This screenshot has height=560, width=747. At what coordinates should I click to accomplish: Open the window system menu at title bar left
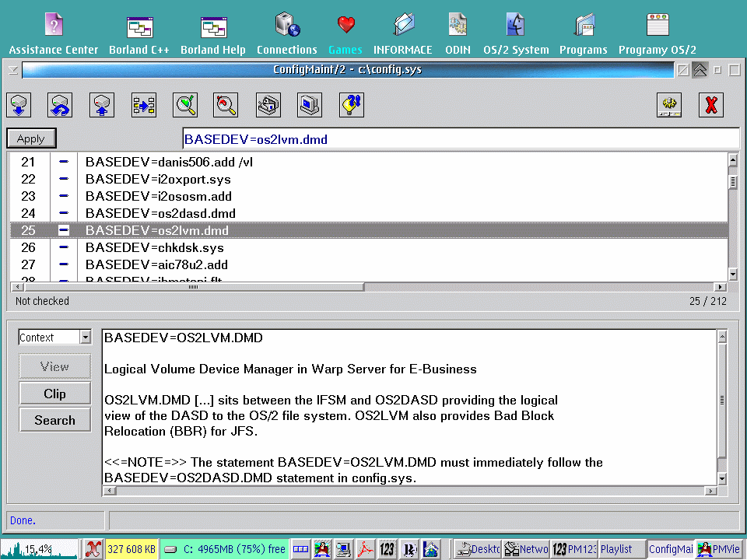coord(12,70)
